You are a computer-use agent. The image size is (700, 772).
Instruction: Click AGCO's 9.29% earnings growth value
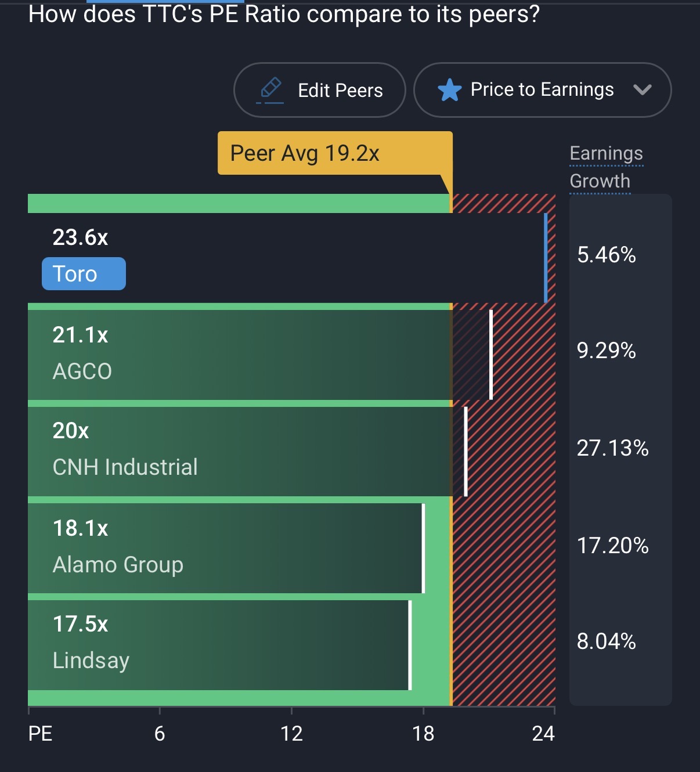point(606,351)
